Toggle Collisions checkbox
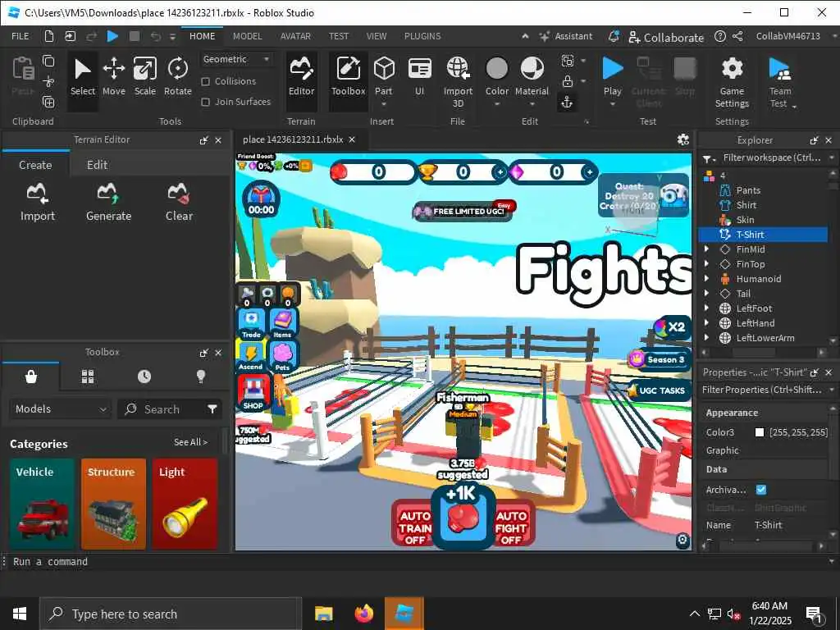This screenshot has width=840, height=630. tap(205, 81)
